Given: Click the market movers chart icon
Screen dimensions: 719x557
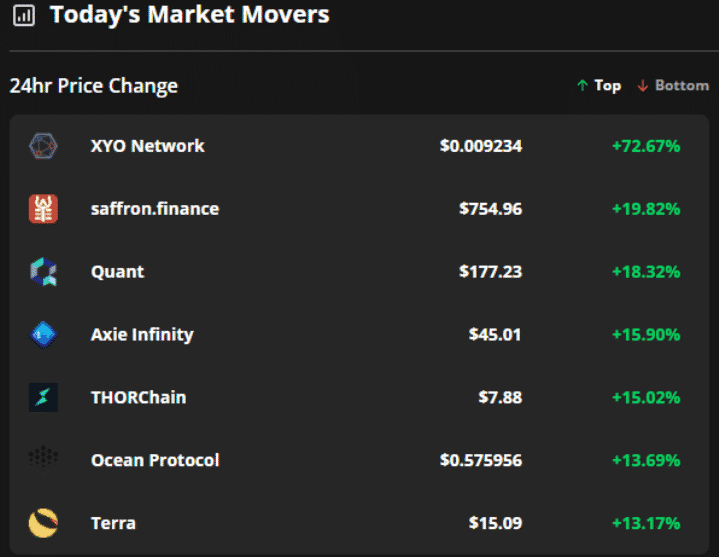Looking at the screenshot, I should click(x=23, y=16).
